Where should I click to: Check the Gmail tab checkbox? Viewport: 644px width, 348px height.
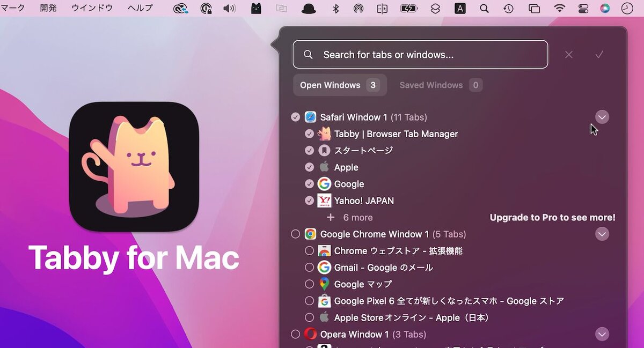[309, 268]
